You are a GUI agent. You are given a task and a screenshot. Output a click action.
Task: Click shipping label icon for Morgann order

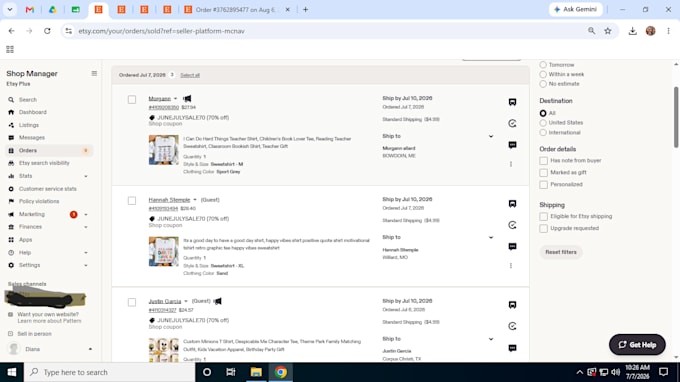(512, 102)
